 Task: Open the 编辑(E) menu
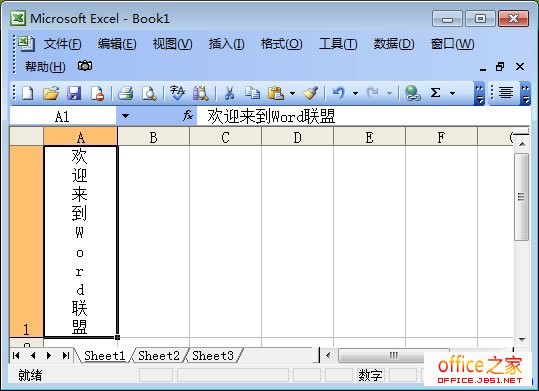[117, 44]
